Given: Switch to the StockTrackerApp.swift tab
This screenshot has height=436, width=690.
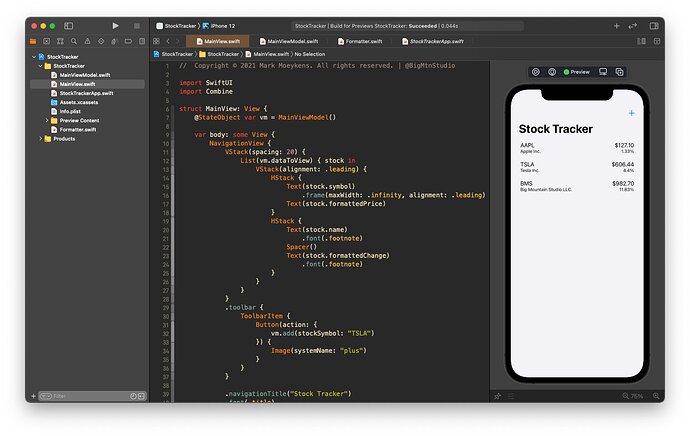Looking at the screenshot, I should [x=433, y=41].
